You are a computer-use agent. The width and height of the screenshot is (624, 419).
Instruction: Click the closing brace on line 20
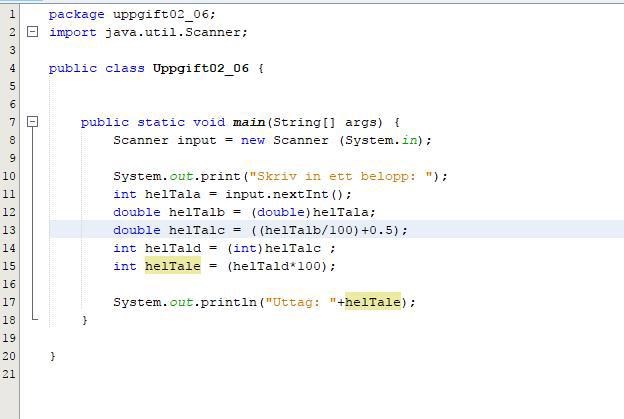click(x=52, y=356)
